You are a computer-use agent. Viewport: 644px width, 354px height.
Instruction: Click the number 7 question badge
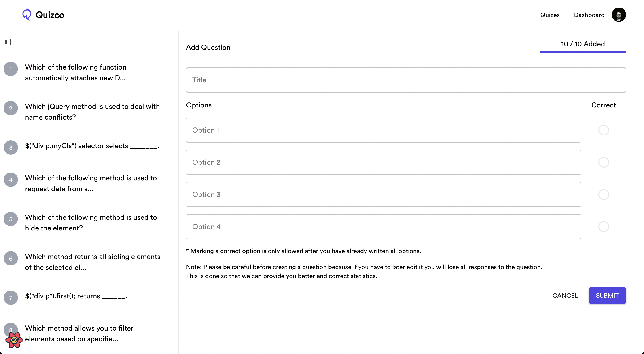[x=11, y=297]
